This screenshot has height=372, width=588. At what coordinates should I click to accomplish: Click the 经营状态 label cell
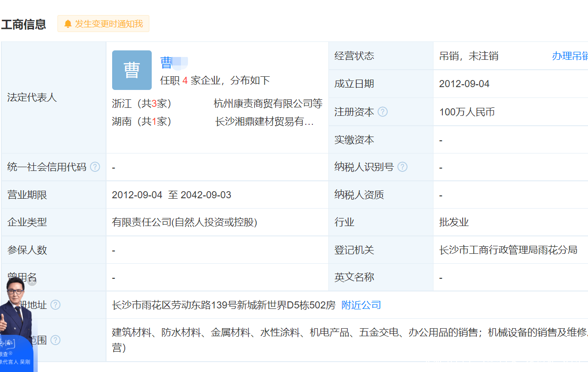381,56
